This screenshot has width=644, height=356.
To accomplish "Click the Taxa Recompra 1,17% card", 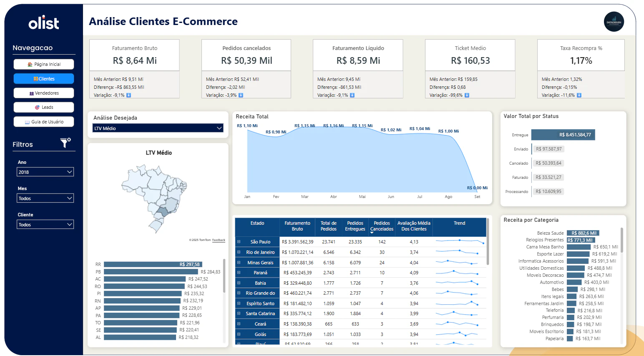I will click(x=581, y=55).
